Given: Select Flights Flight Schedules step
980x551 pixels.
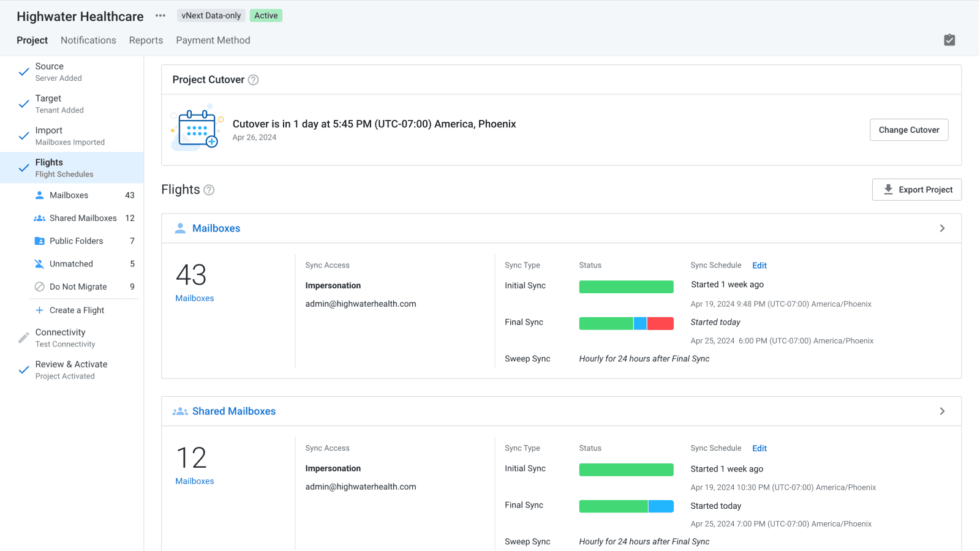Looking at the screenshot, I should (72, 168).
